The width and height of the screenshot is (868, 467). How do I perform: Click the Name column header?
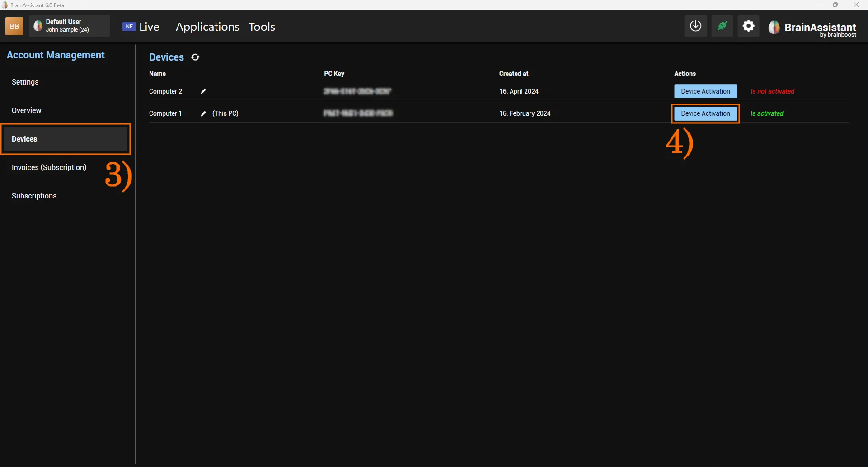click(157, 74)
